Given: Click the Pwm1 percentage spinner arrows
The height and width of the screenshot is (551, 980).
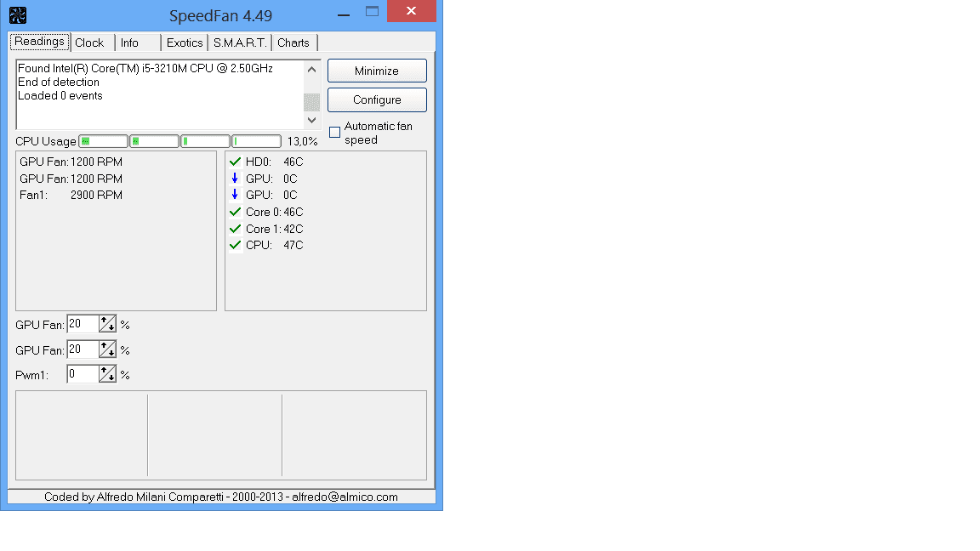Looking at the screenshot, I should pyautogui.click(x=107, y=374).
